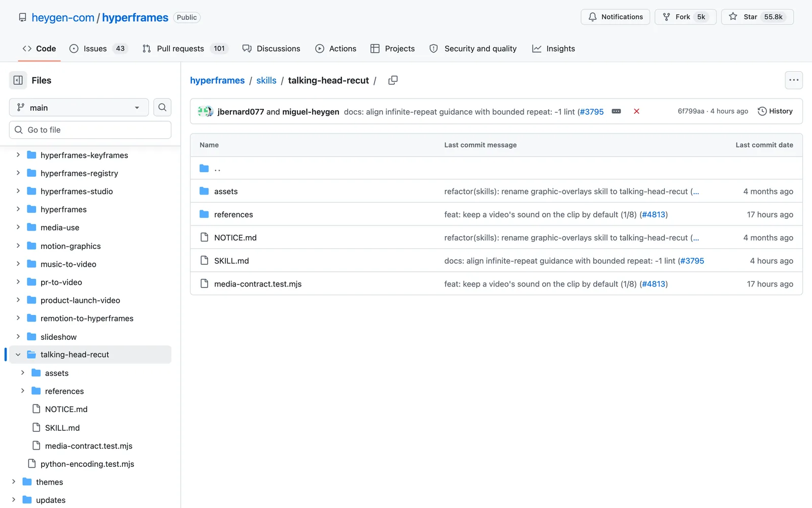The image size is (812, 508).
Task: Click the search magnifier button beside branch selector
Action: (162, 107)
